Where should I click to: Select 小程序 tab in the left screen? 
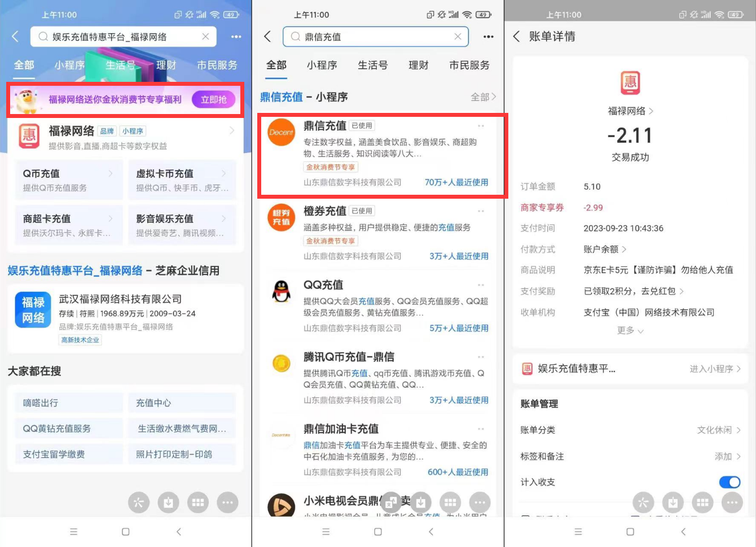[69, 65]
